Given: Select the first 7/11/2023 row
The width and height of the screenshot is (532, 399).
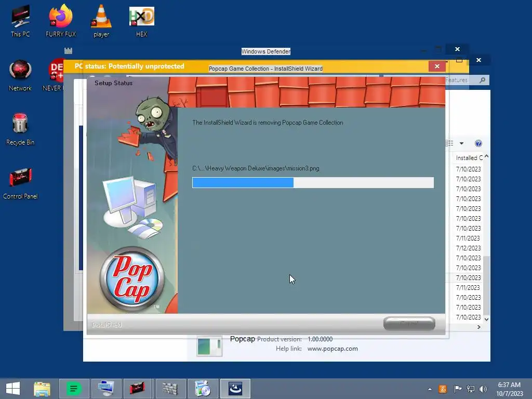Looking at the screenshot, I should [x=468, y=238].
